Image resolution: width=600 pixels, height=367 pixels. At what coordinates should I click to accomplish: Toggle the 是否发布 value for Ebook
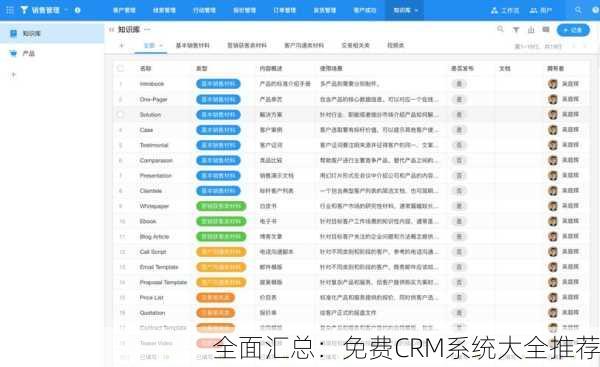(x=459, y=221)
